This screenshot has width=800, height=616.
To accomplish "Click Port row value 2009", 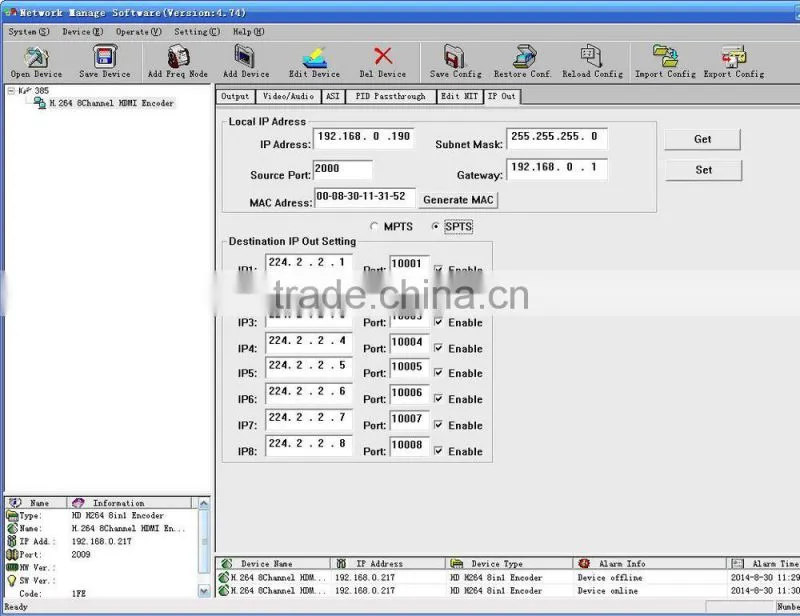I will point(81,554).
